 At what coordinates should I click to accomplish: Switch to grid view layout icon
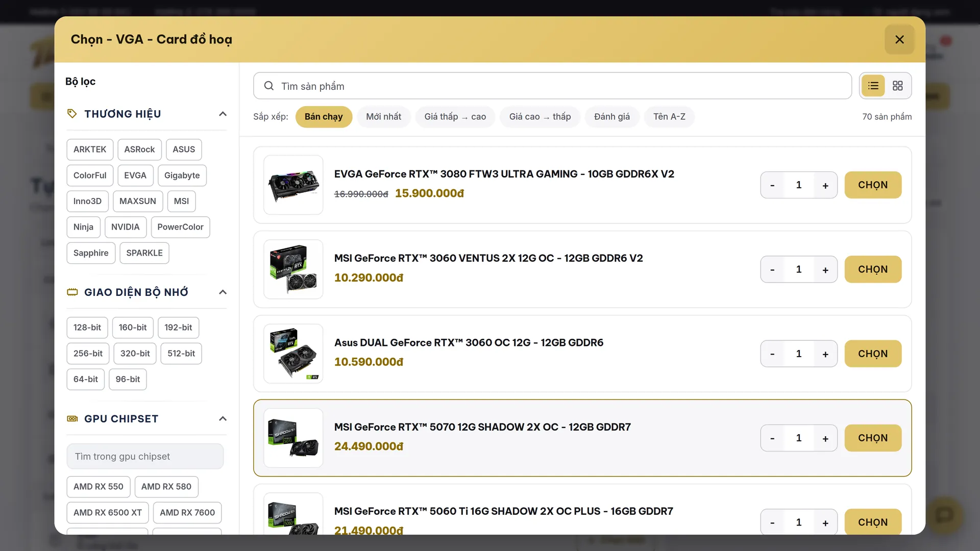tap(898, 86)
